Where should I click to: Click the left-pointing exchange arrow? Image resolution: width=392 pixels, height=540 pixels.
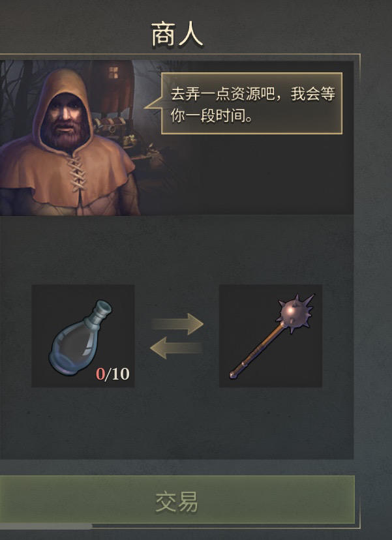(177, 348)
